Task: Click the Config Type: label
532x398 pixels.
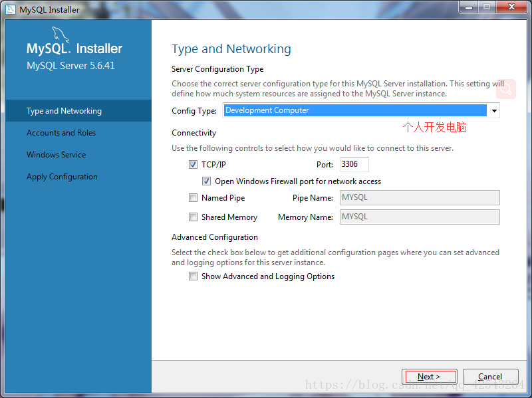Action: [x=194, y=111]
